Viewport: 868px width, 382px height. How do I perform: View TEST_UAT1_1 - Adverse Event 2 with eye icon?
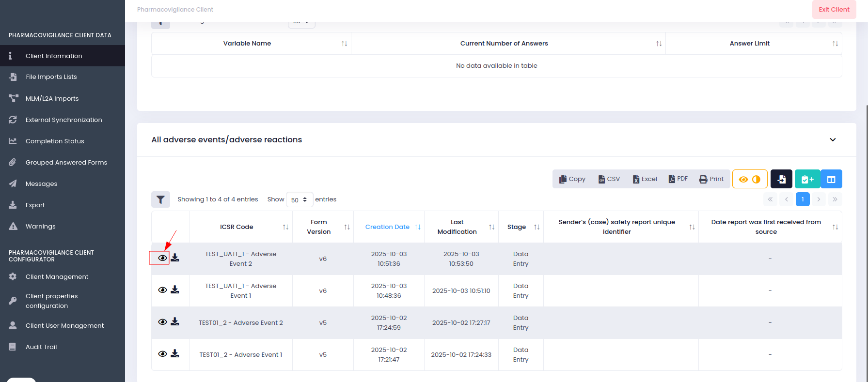(x=162, y=258)
